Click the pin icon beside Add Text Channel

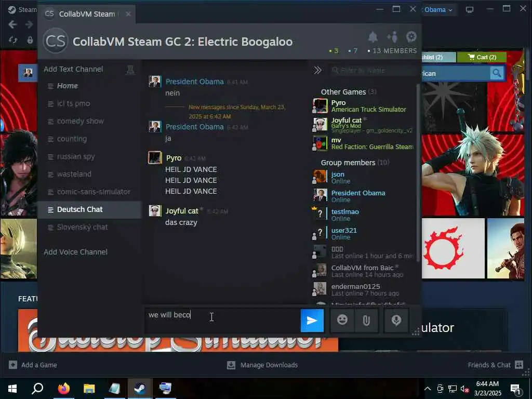point(130,70)
